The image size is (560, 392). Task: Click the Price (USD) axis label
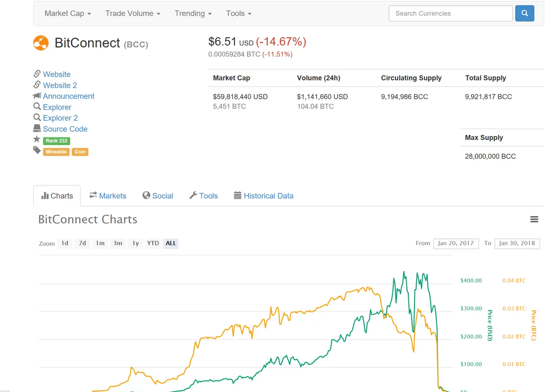(490, 325)
